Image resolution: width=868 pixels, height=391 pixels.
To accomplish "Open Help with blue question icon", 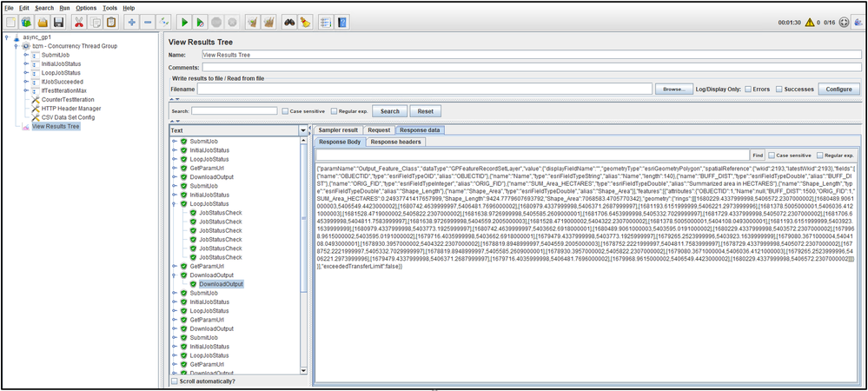I will [x=341, y=22].
